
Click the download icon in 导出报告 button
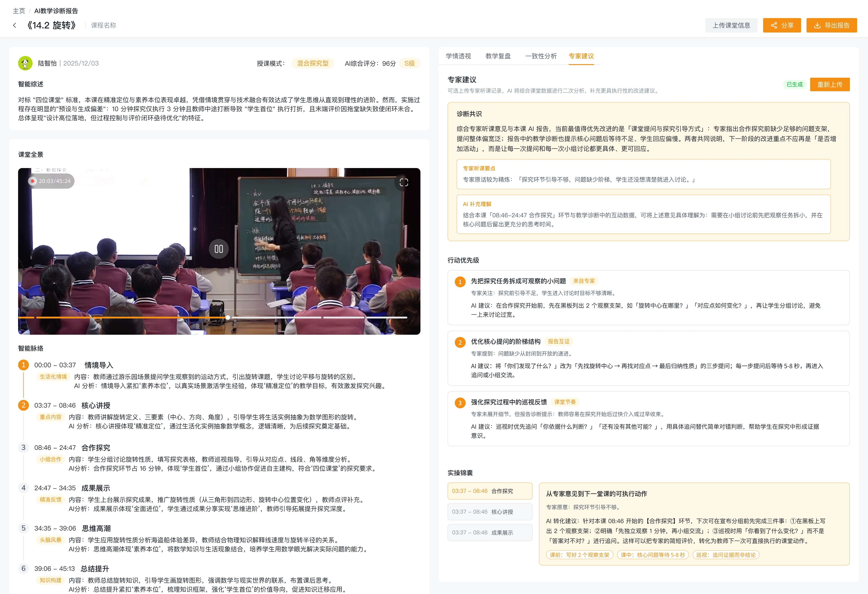click(x=817, y=25)
